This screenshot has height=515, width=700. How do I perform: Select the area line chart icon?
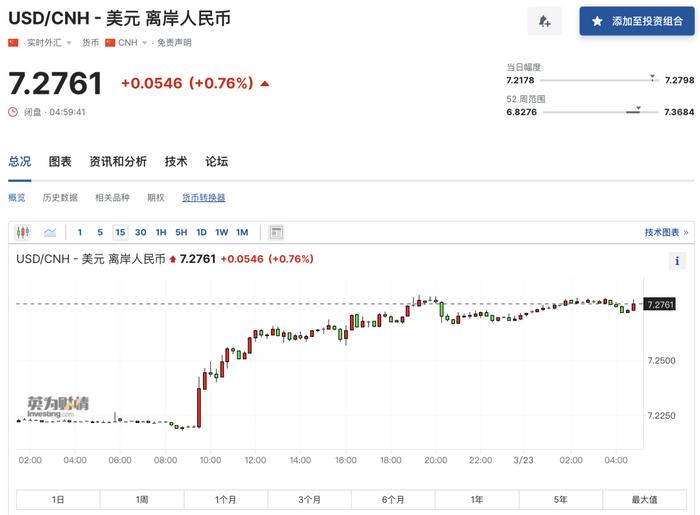(50, 232)
